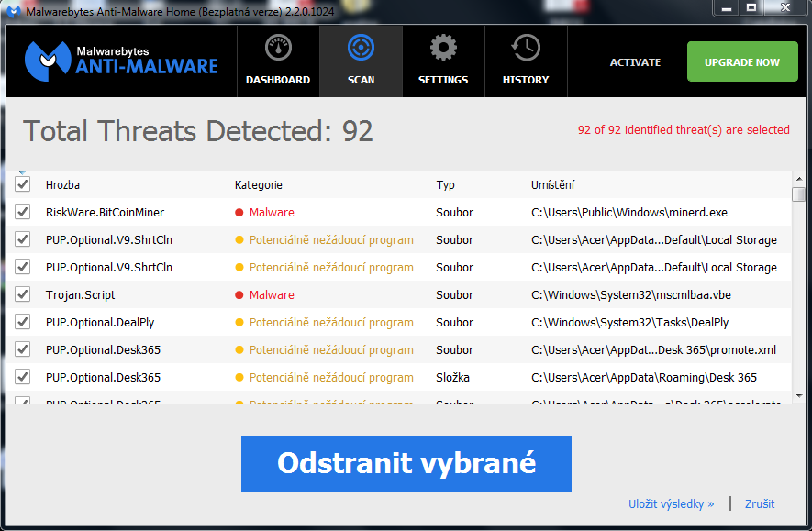Click the Odstranit vybrané button
Screen dimensions: 812x531
point(406,463)
